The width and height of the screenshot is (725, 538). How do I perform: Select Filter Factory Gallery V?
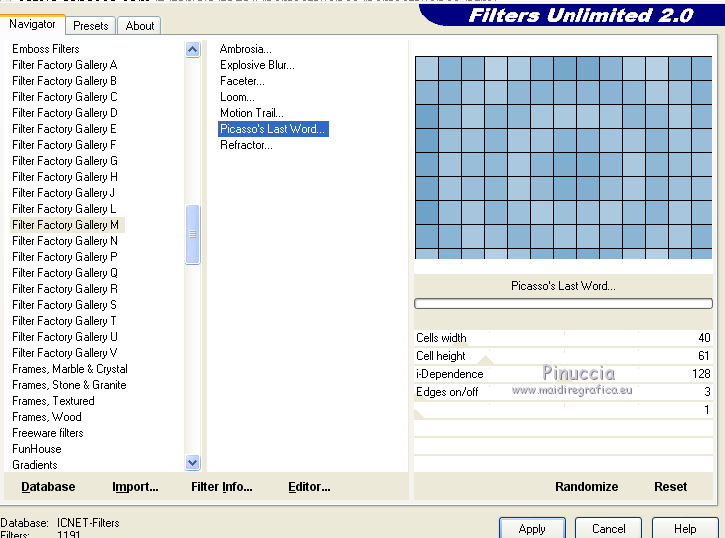[x=65, y=353]
